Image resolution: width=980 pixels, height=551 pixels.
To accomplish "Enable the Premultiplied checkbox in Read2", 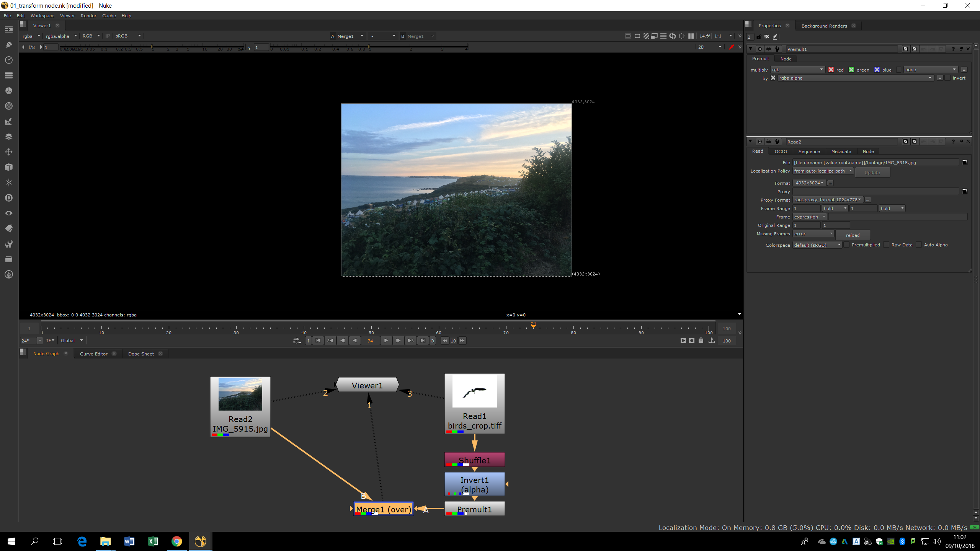I will point(846,245).
